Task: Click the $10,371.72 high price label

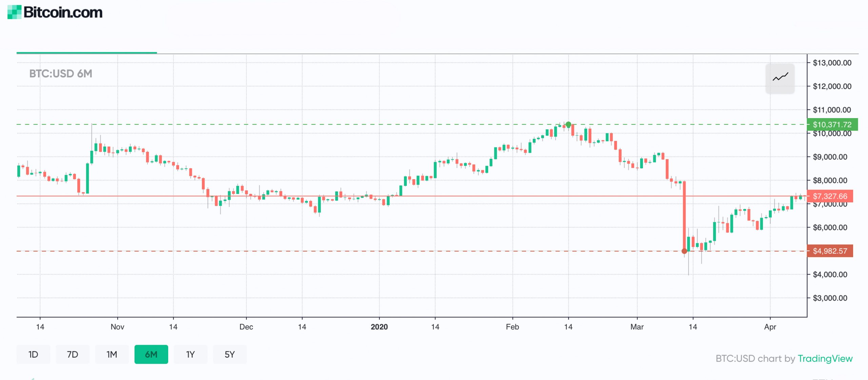Action: point(832,125)
